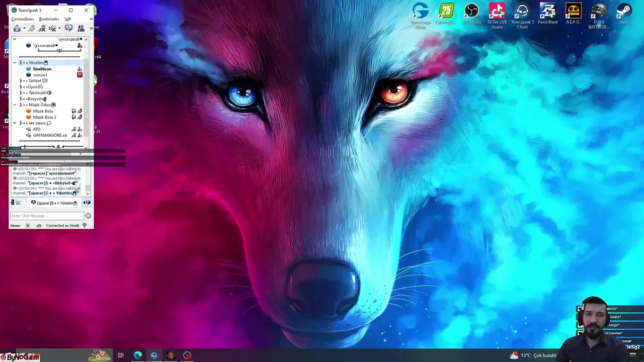Toggle speaker mute in TeamSpeak toolbar
The height and width of the screenshot is (362, 644).
[52, 29]
